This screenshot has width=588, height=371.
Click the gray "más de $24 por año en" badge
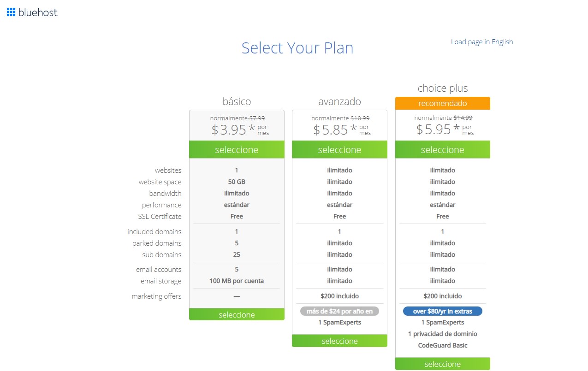[339, 311]
